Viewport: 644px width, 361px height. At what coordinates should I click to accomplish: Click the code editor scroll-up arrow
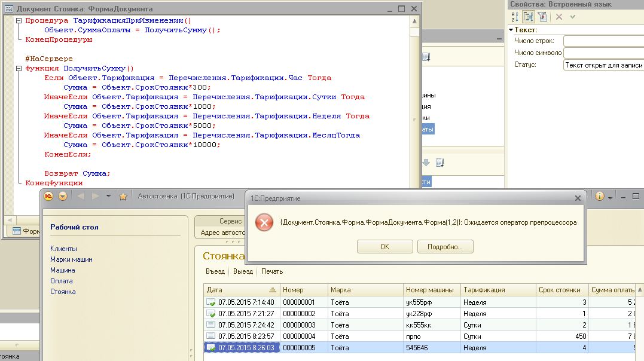tap(414, 22)
